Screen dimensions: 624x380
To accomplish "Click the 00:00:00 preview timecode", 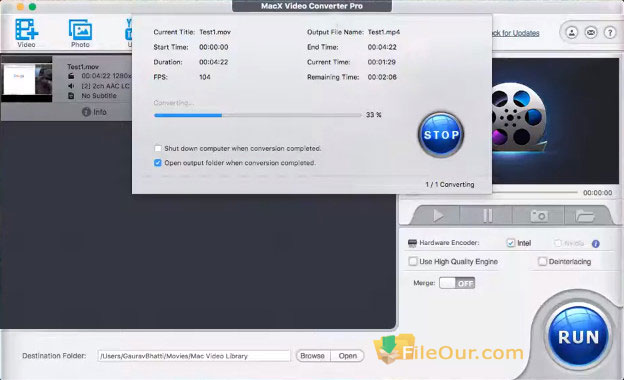I will [x=598, y=193].
